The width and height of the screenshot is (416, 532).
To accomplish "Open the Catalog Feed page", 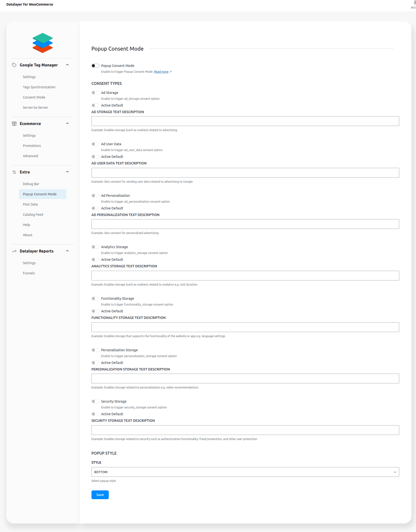I will pos(33,215).
